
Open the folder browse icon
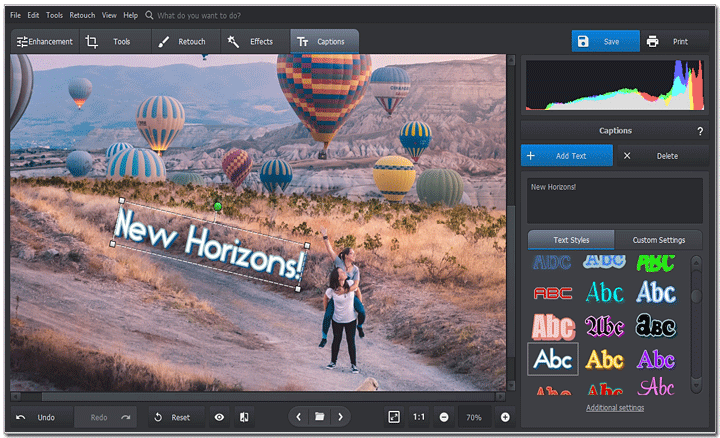point(320,417)
